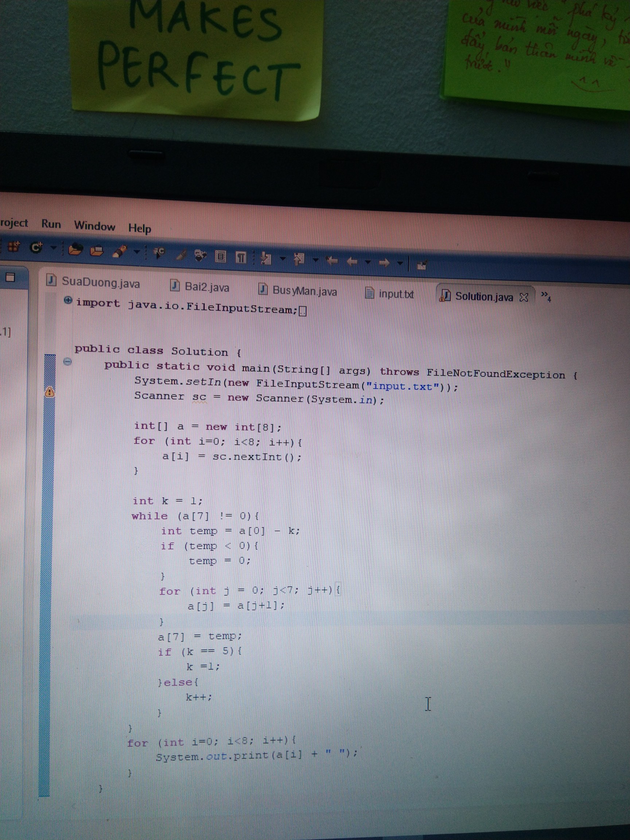Toggle Block Selection Mode in toolbar

tap(220, 257)
